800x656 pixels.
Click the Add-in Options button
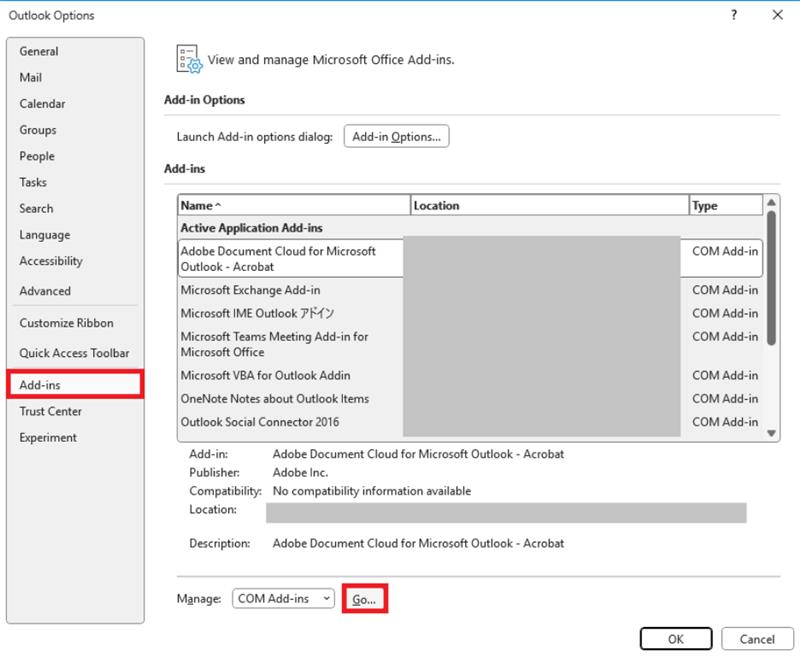(396, 137)
